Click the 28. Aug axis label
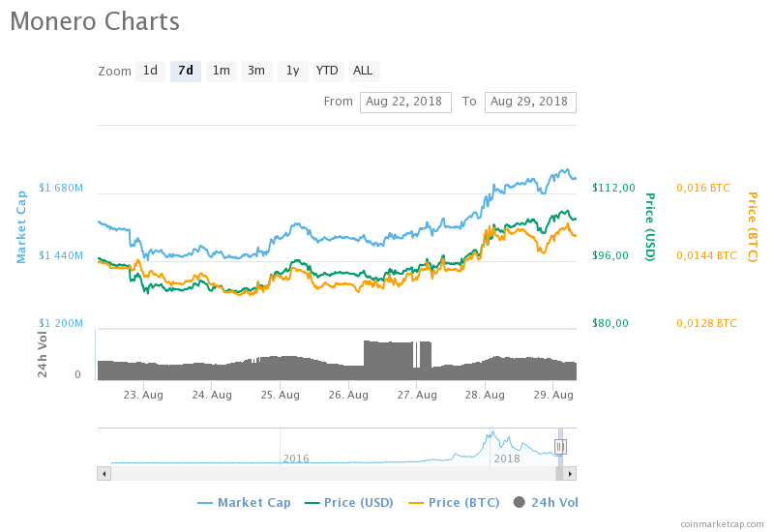Screen dimensions: 774x532 (x=485, y=395)
